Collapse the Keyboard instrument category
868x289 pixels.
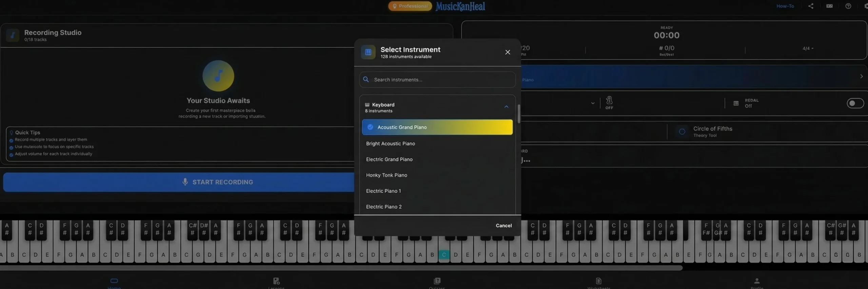point(506,107)
